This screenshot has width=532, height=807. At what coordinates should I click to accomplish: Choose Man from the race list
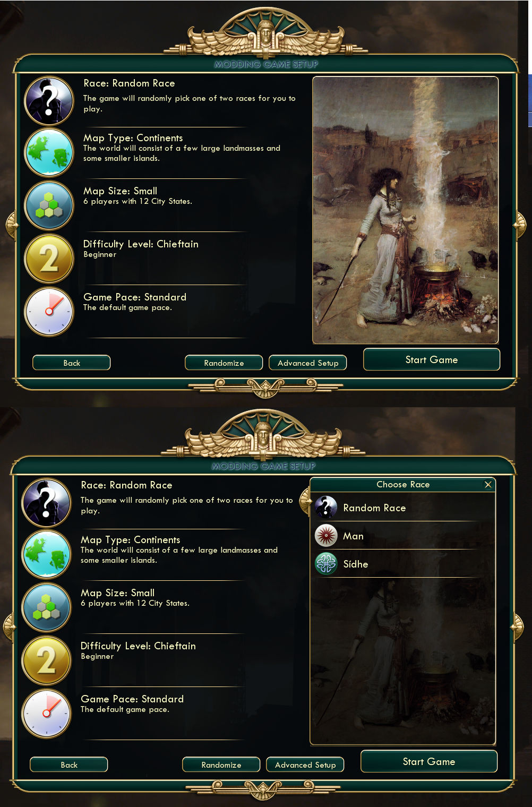(x=402, y=536)
